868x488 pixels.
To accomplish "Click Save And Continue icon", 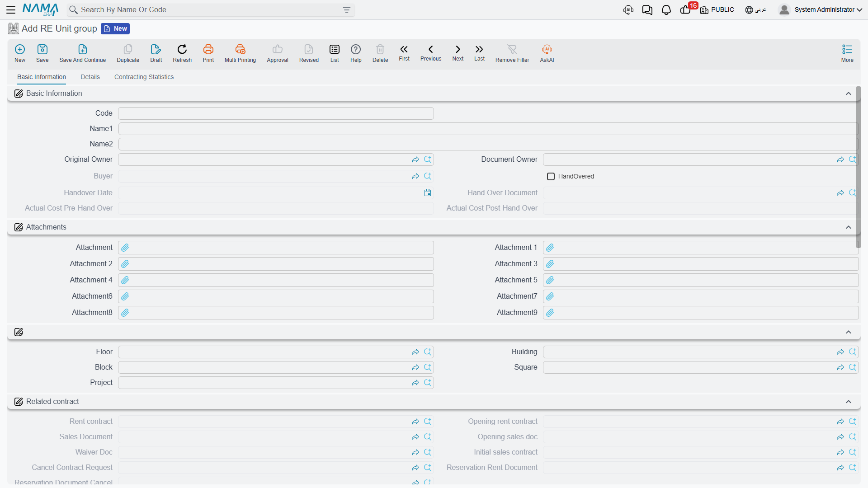I will pos(83,53).
